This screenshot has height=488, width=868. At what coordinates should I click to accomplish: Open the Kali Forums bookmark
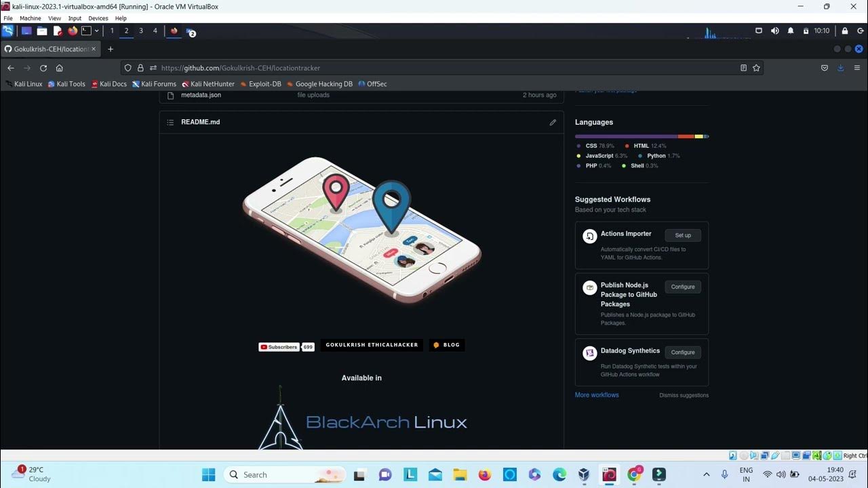tap(154, 84)
